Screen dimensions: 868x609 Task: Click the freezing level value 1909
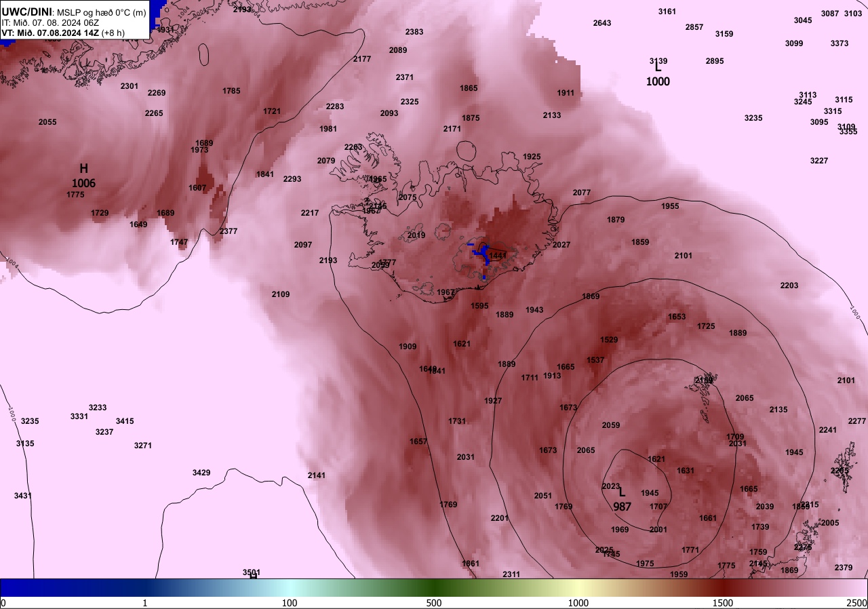tap(408, 347)
